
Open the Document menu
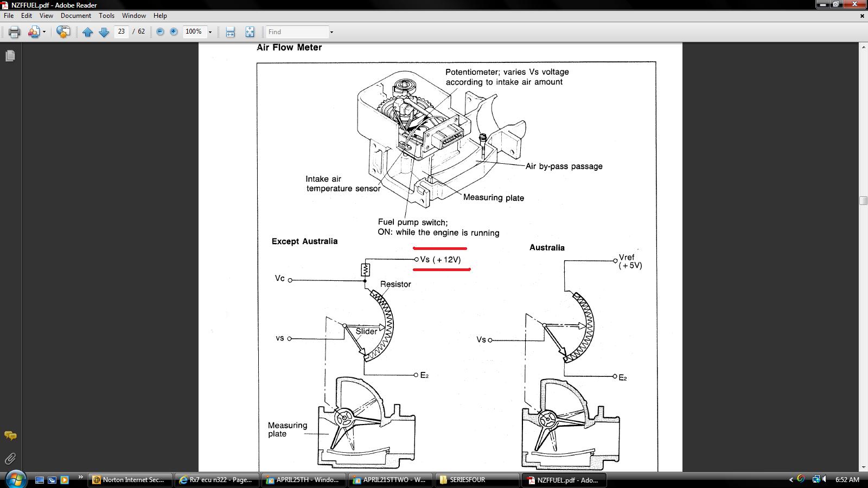point(76,16)
